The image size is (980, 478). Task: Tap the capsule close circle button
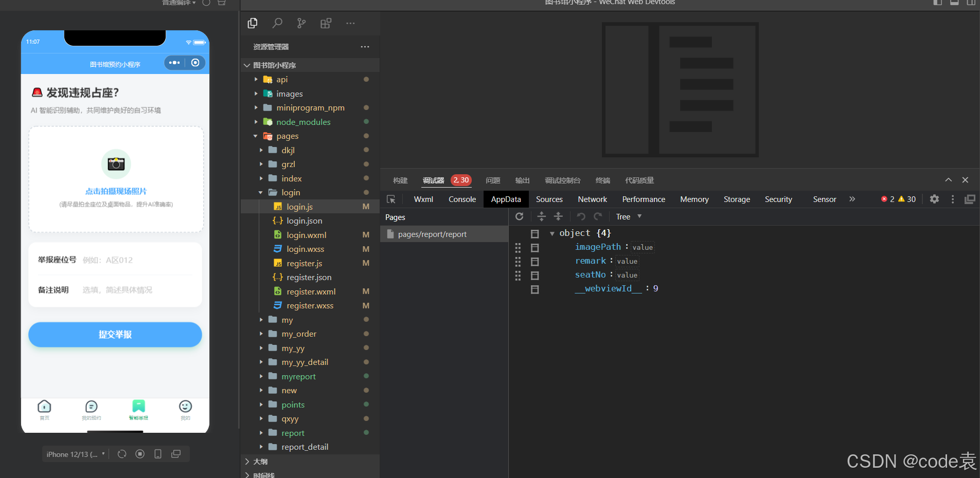point(195,63)
